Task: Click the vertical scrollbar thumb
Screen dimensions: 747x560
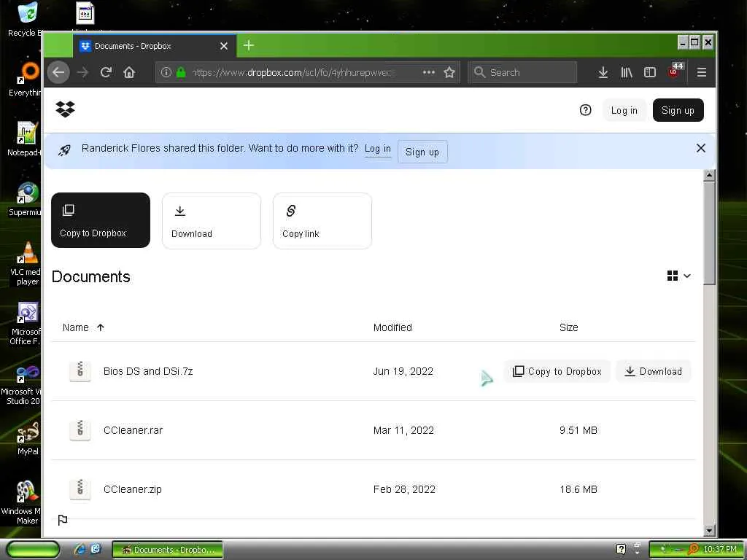Action: (x=709, y=233)
